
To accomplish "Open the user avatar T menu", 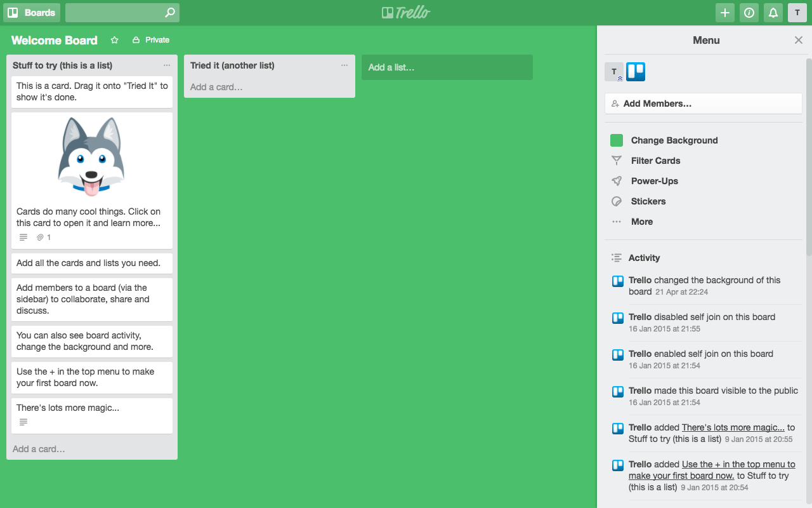I will pyautogui.click(x=797, y=13).
